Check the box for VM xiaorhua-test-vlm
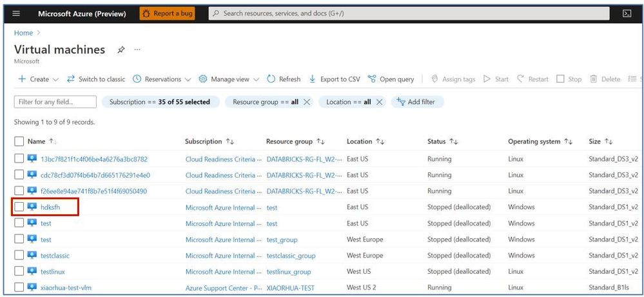Image resolution: width=644 pixels, height=297 pixels. click(19, 287)
